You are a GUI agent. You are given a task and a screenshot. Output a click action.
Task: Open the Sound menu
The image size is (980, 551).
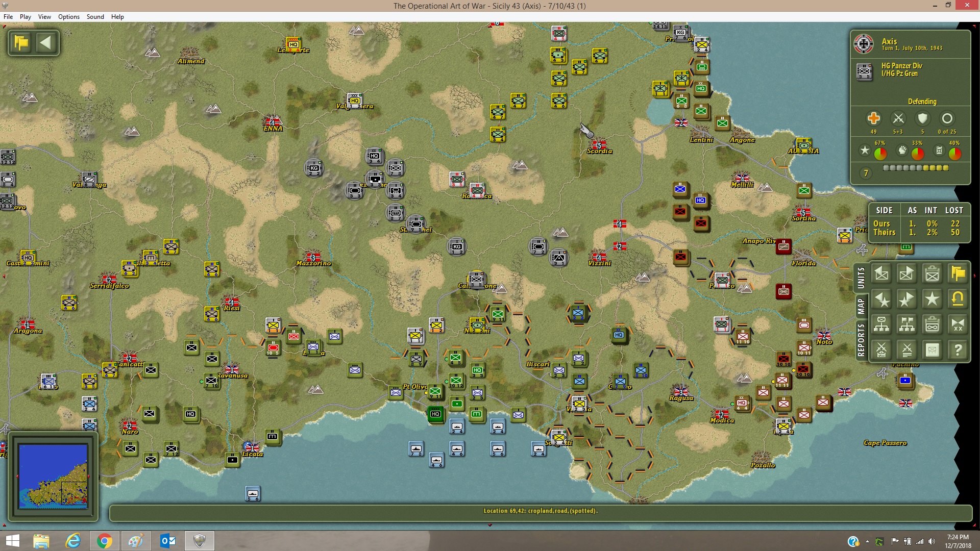click(x=95, y=17)
